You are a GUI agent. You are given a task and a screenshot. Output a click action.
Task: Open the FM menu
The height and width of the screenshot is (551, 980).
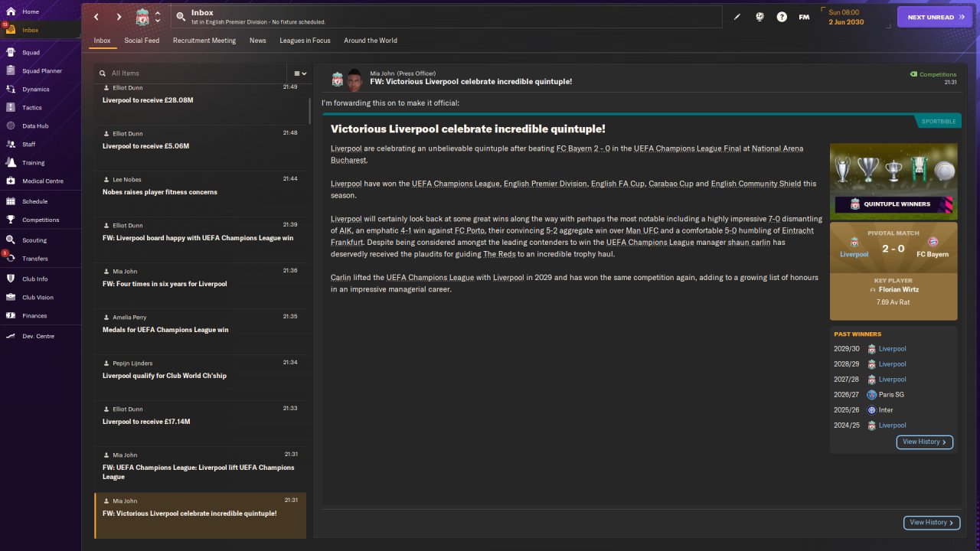pos(804,17)
